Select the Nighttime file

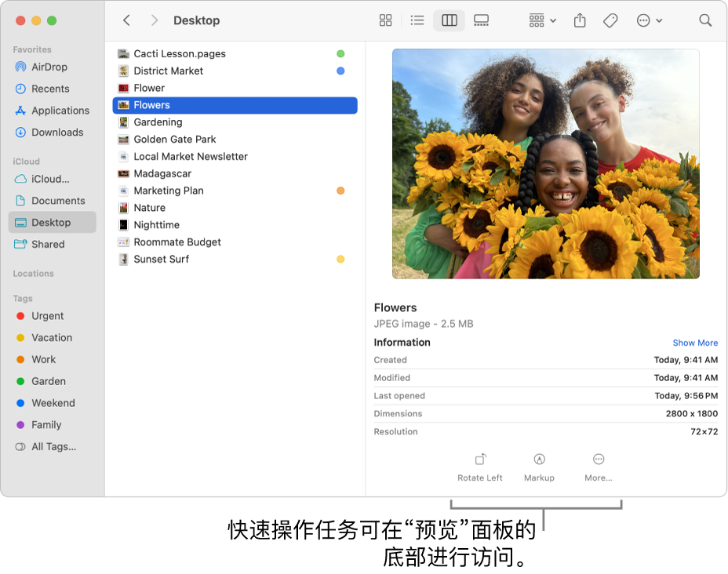click(x=235, y=226)
